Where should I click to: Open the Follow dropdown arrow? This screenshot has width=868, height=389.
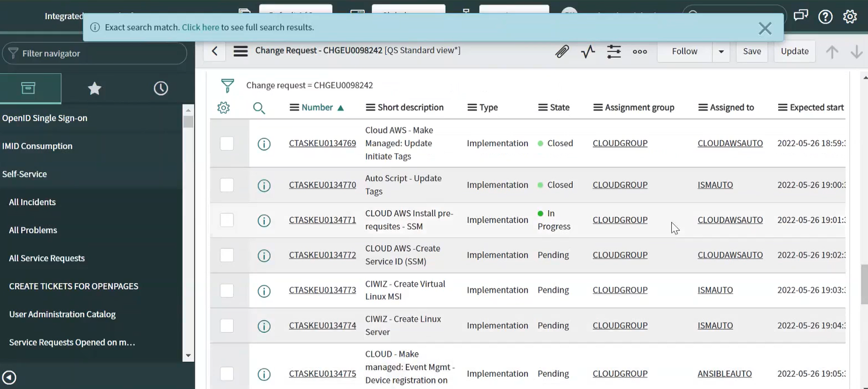[x=720, y=51]
